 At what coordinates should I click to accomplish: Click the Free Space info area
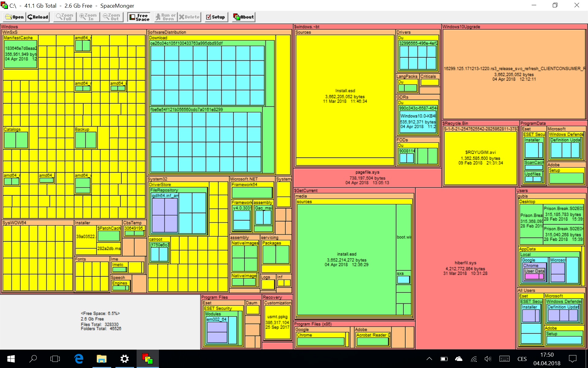101,321
